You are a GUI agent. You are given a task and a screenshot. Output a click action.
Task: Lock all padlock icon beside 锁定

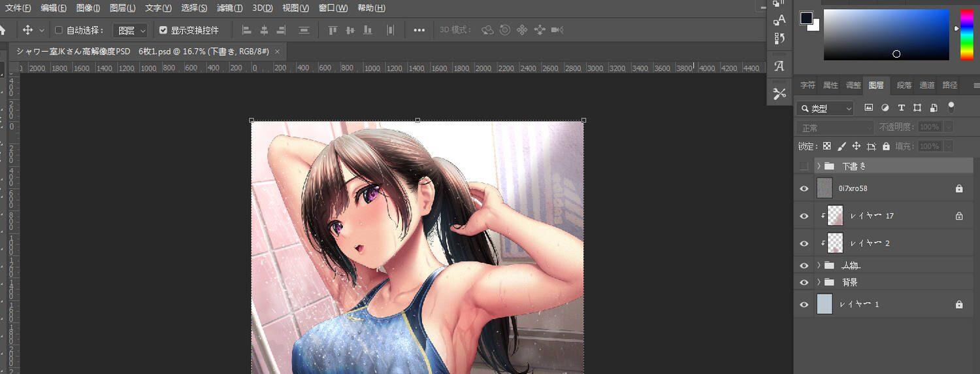click(886, 146)
